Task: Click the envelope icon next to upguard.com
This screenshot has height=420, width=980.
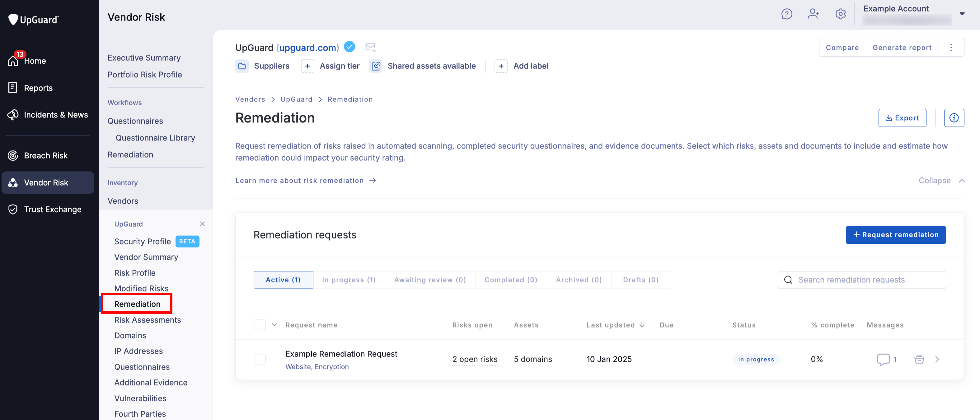Action: click(370, 47)
